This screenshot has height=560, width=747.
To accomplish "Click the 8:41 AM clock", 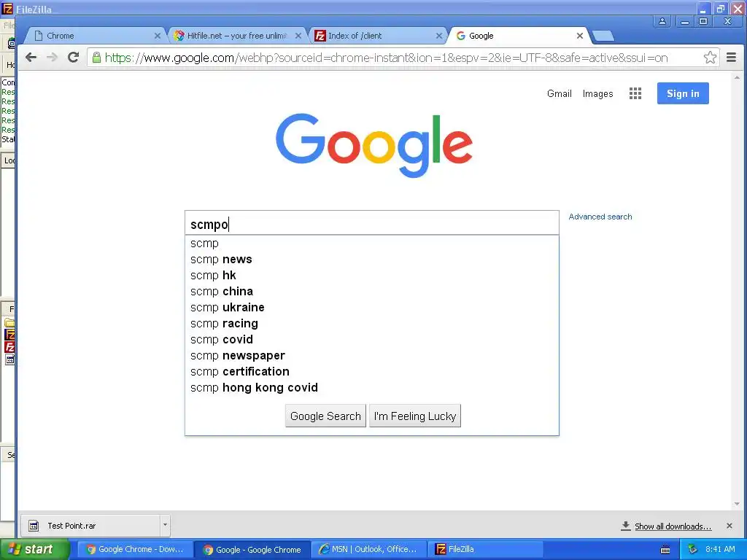I will point(720,550).
